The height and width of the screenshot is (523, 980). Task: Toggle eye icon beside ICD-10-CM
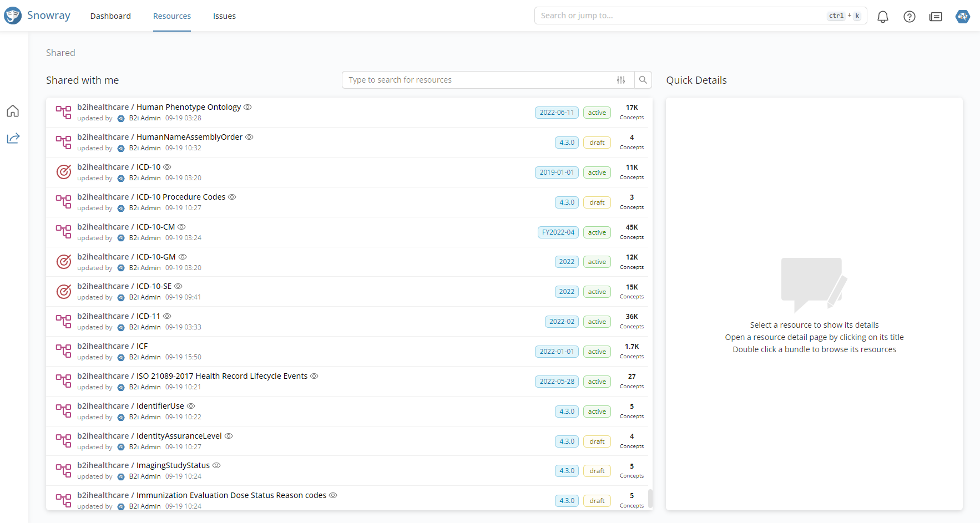181,227
